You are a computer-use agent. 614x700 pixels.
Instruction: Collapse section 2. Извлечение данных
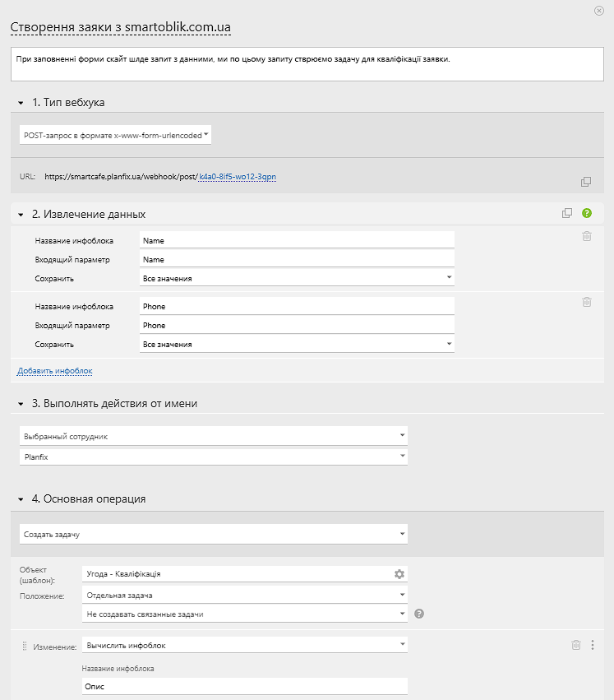pyautogui.click(x=21, y=215)
